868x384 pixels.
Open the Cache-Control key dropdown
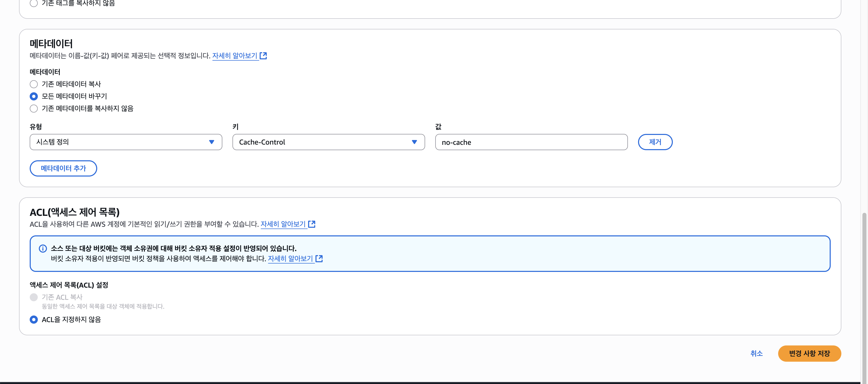324,142
